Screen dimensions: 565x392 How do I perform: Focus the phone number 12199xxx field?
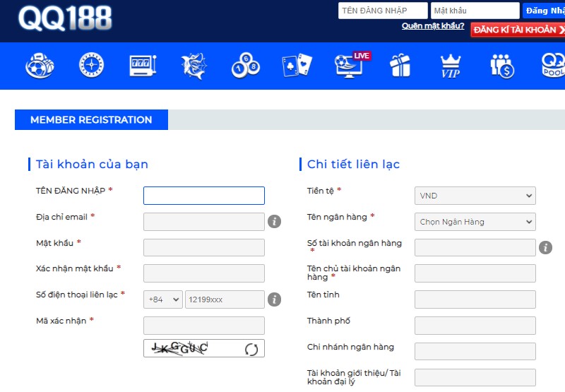tap(225, 299)
